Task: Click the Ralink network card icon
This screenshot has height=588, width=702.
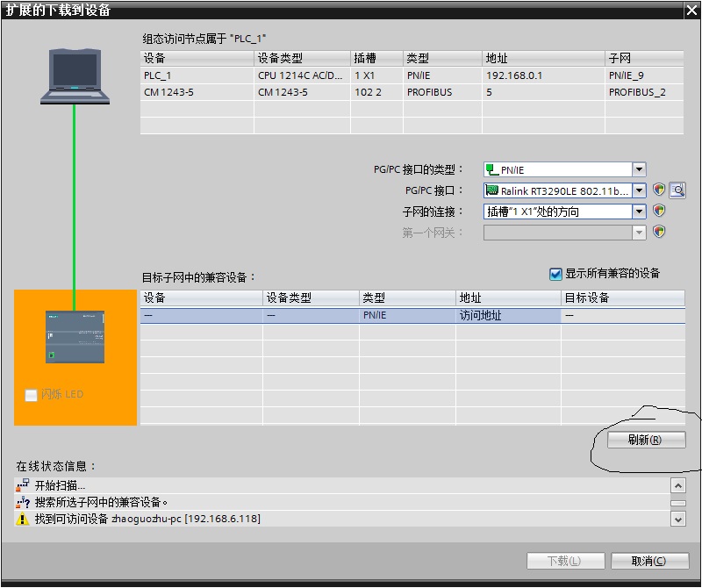Action: click(x=492, y=190)
